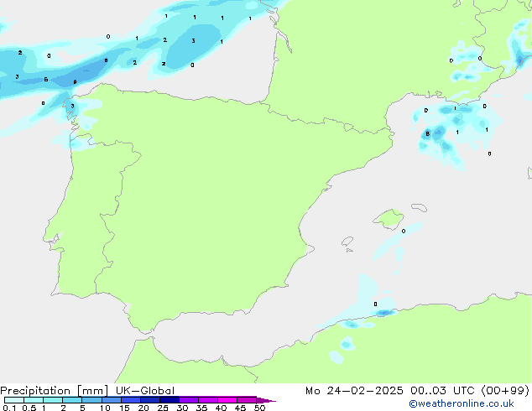Screen dimensions: 532x411
Task: Pick the legend swatch between 35 and 40
Action: click(207, 400)
